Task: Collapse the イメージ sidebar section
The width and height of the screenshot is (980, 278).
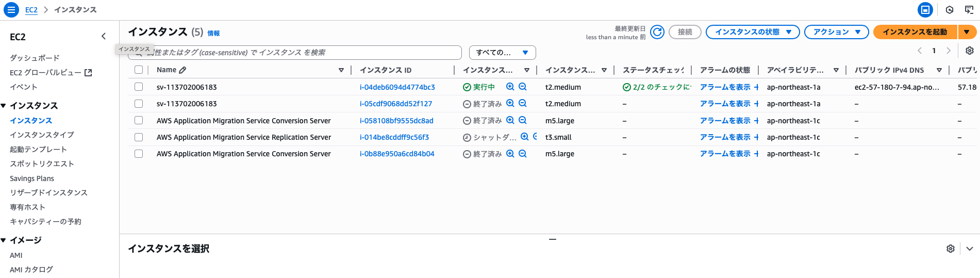Action: 4,240
